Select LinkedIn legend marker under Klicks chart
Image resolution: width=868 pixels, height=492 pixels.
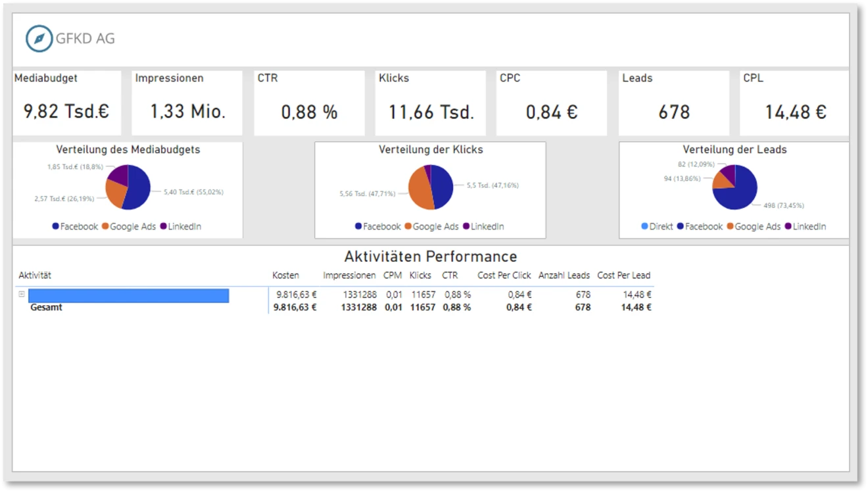point(466,226)
